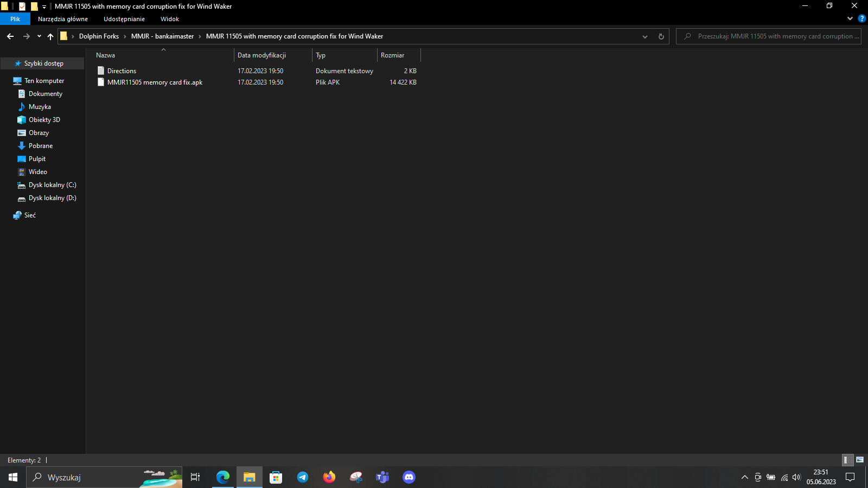Go up one folder level

50,36
